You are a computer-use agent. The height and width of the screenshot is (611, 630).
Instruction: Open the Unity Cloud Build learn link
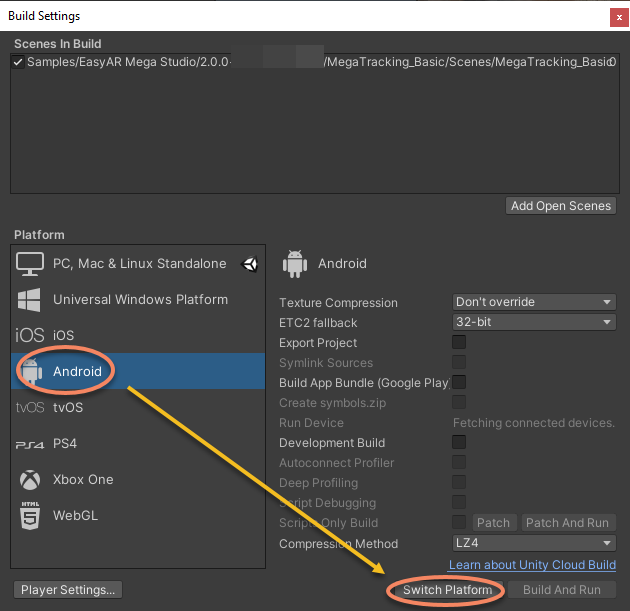[x=532, y=566]
